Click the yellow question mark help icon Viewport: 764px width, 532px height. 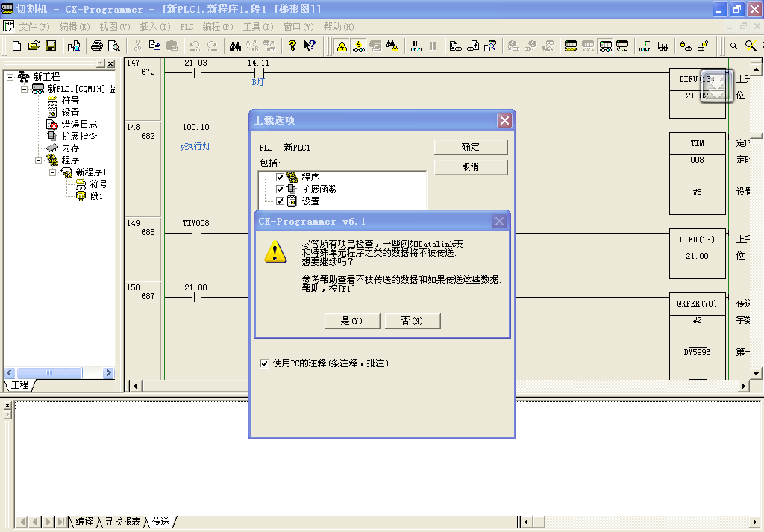point(292,46)
